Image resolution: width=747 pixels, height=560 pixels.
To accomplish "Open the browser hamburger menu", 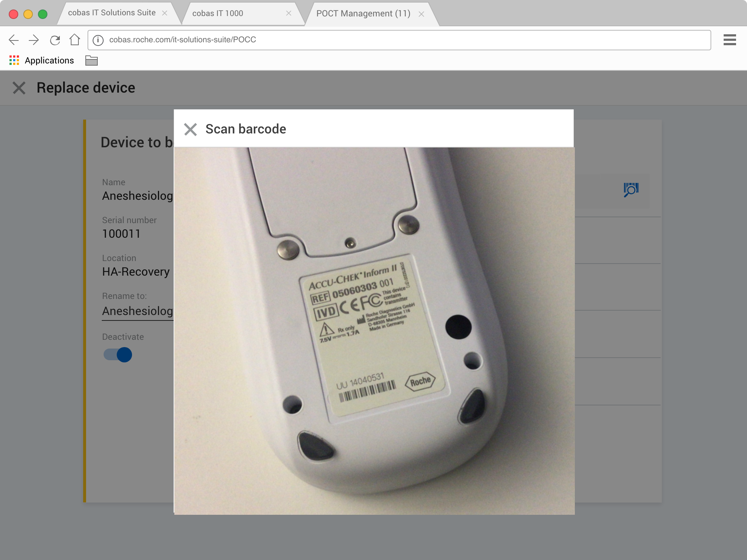I will pyautogui.click(x=729, y=40).
